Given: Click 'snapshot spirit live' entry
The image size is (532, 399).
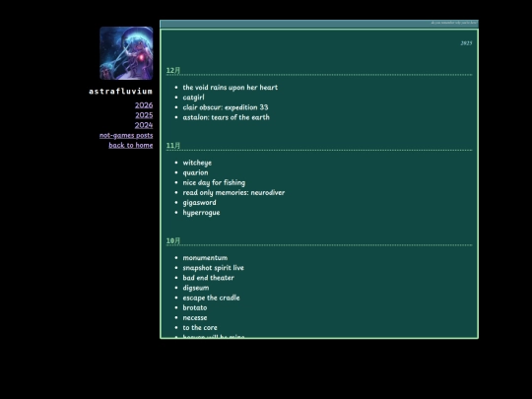Looking at the screenshot, I should click(x=213, y=268).
